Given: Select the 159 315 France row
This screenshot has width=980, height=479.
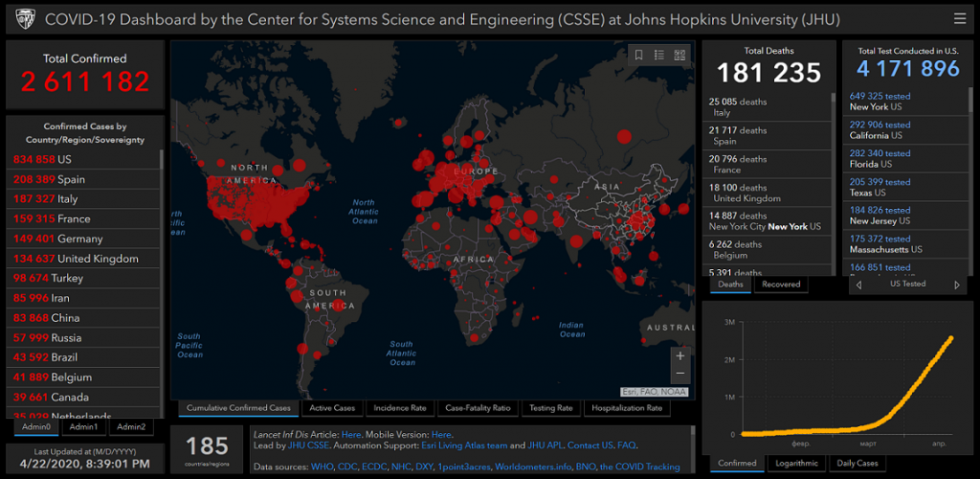Looking at the screenshot, I should point(84,218).
